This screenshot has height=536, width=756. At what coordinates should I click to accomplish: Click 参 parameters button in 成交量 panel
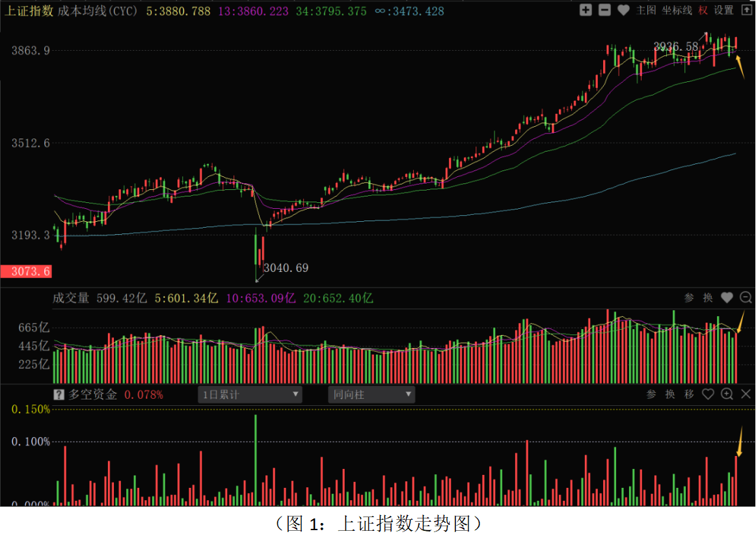690,298
